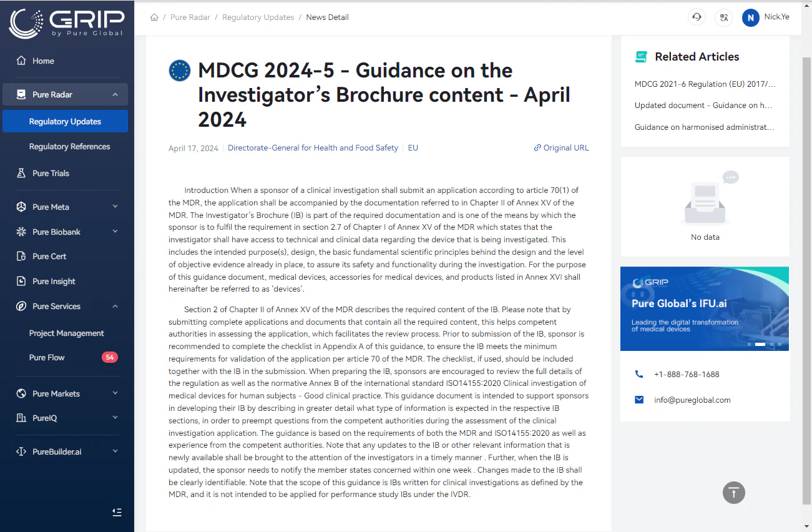This screenshot has width=812, height=532.
Task: Open Regulatory Updates in sidebar
Action: (65, 121)
